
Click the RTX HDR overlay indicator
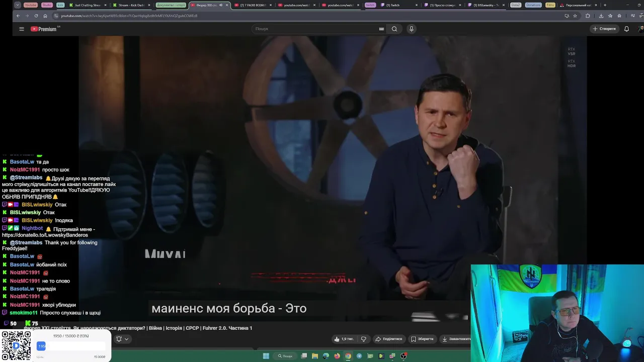click(572, 63)
